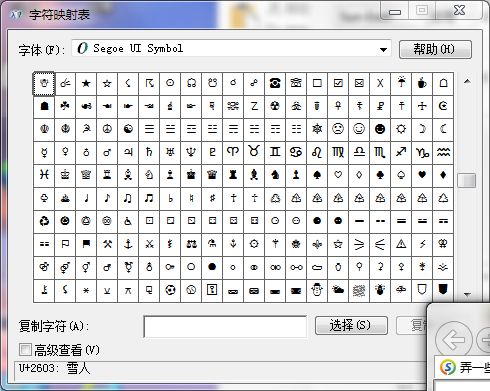Screen dimensions: 490x391
Task: Click the back arrow in background window
Action: pyautogui.click(x=454, y=340)
